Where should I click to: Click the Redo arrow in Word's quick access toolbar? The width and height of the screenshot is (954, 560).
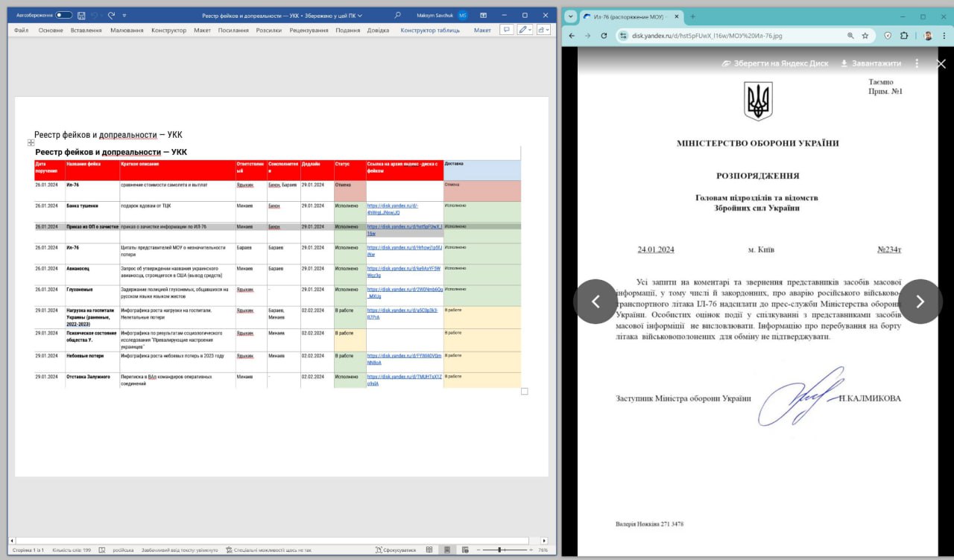point(111,15)
